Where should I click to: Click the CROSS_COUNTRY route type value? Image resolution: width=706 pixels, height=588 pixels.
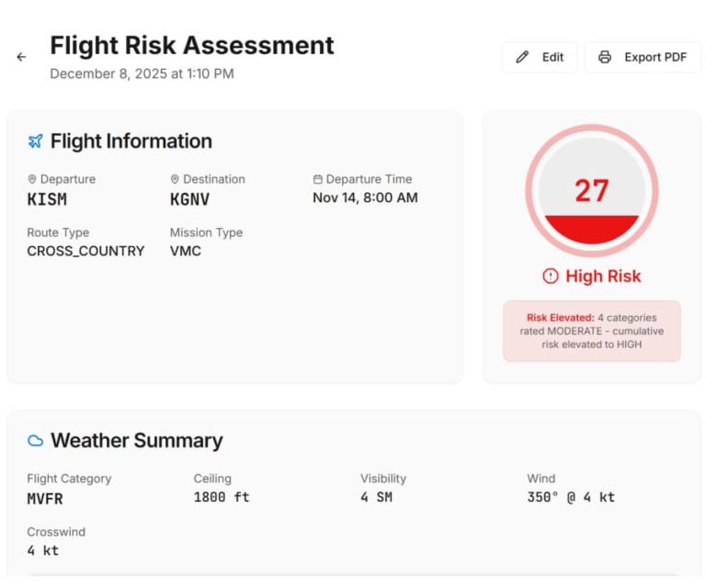point(85,251)
